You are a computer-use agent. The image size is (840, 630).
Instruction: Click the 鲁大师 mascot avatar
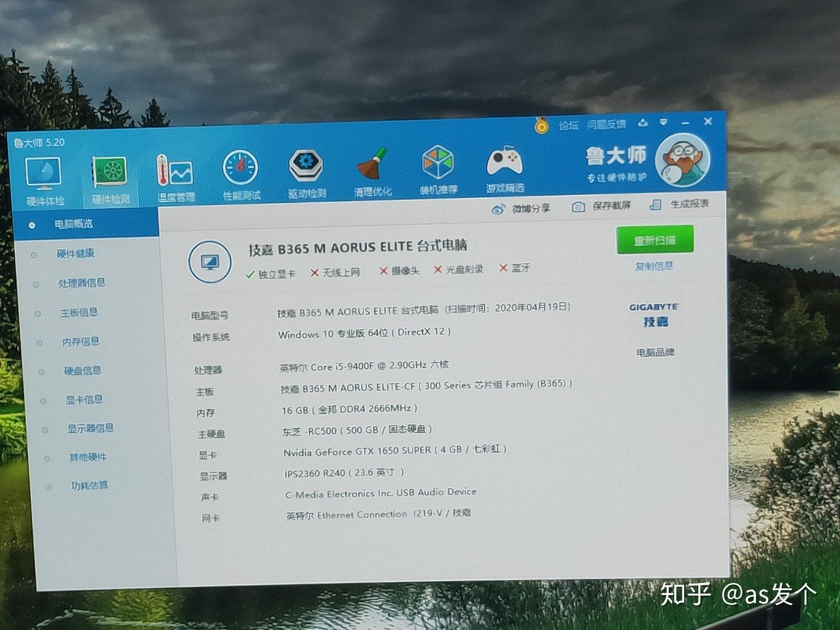[682, 160]
